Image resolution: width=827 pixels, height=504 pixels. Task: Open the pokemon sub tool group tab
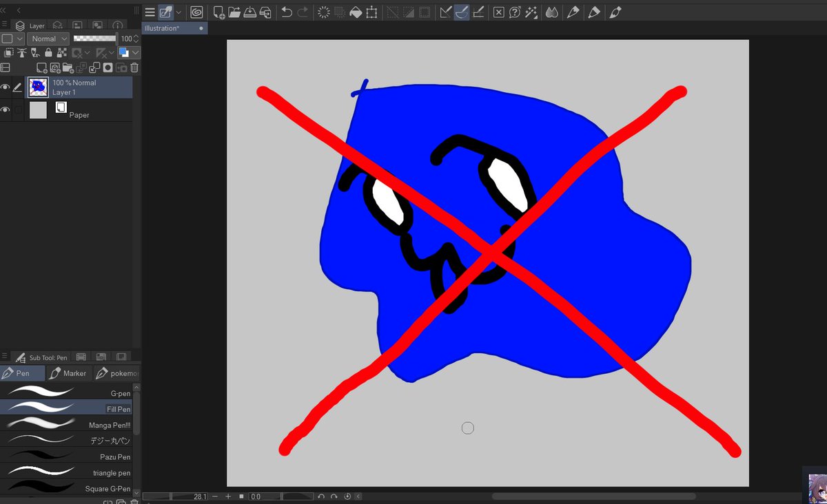pyautogui.click(x=118, y=373)
